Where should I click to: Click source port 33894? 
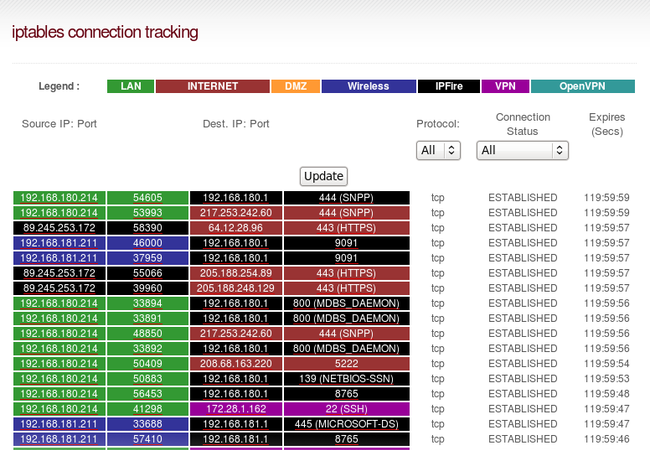(x=148, y=303)
